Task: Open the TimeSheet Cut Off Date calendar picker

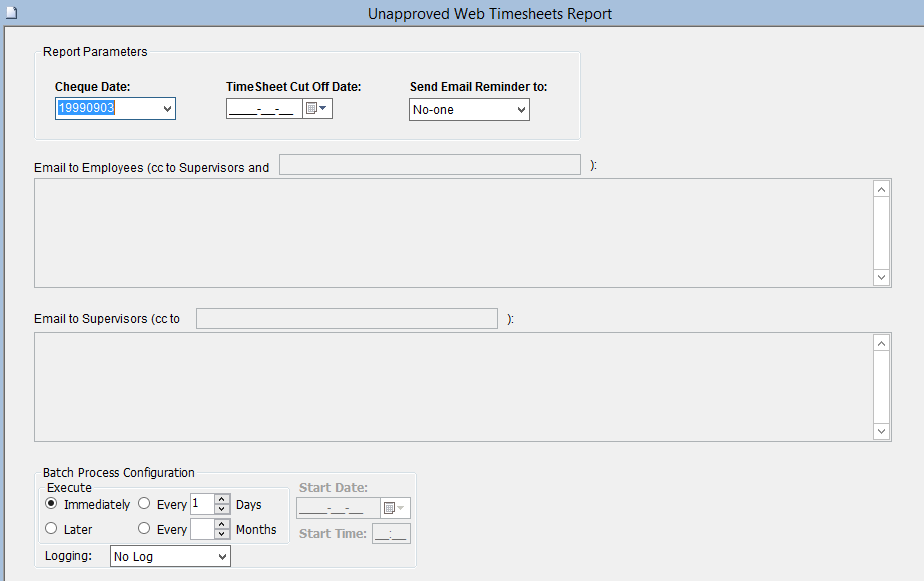Action: [317, 109]
